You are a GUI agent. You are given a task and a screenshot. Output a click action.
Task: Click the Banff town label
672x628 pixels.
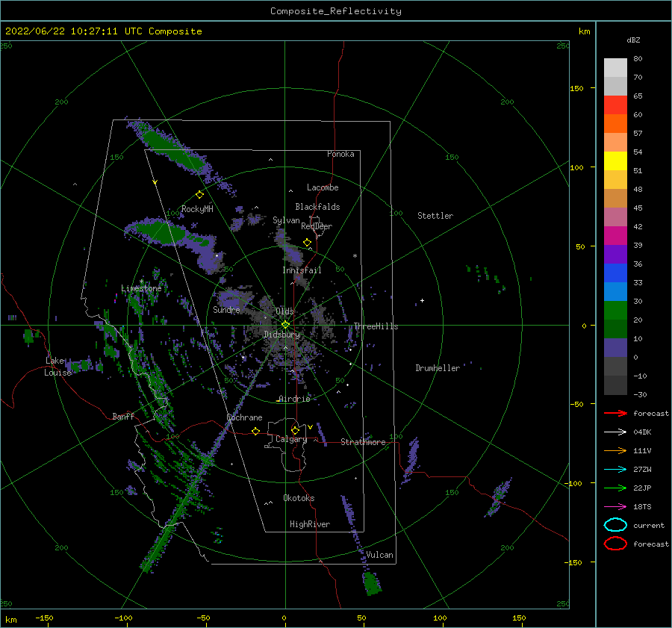coord(123,416)
